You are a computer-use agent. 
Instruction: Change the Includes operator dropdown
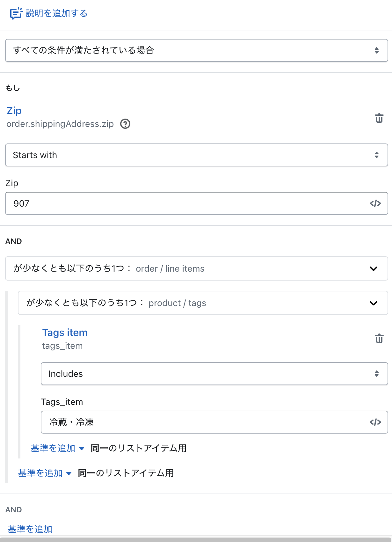pos(214,374)
